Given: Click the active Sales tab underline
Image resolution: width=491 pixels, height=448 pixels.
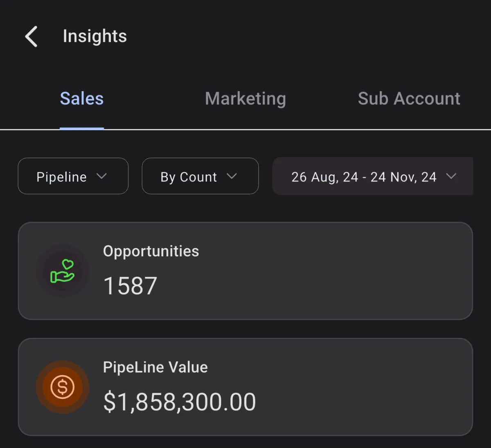Looking at the screenshot, I should click(82, 128).
